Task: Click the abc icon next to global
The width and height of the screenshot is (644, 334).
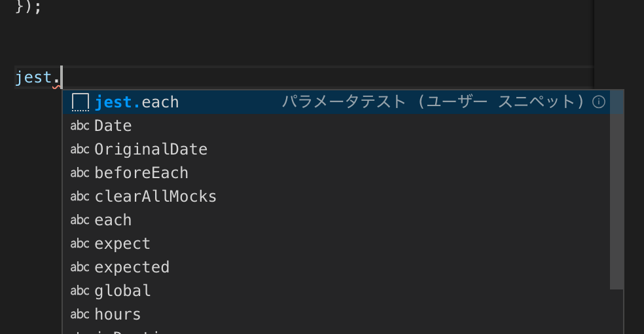Action: [x=80, y=291]
